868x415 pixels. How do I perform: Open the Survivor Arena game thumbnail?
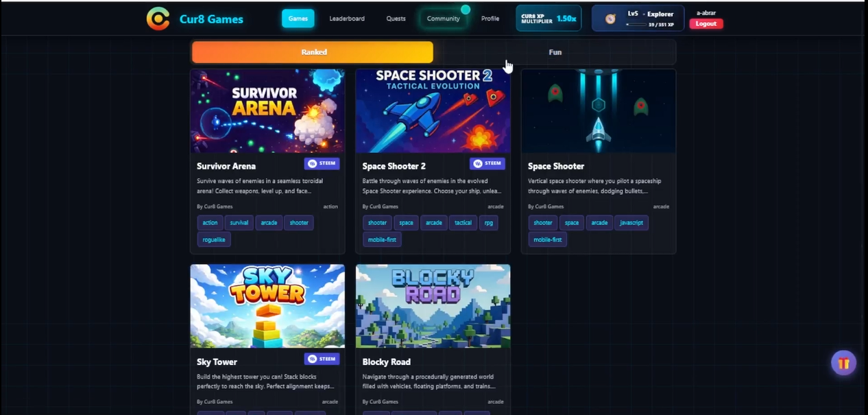click(267, 110)
